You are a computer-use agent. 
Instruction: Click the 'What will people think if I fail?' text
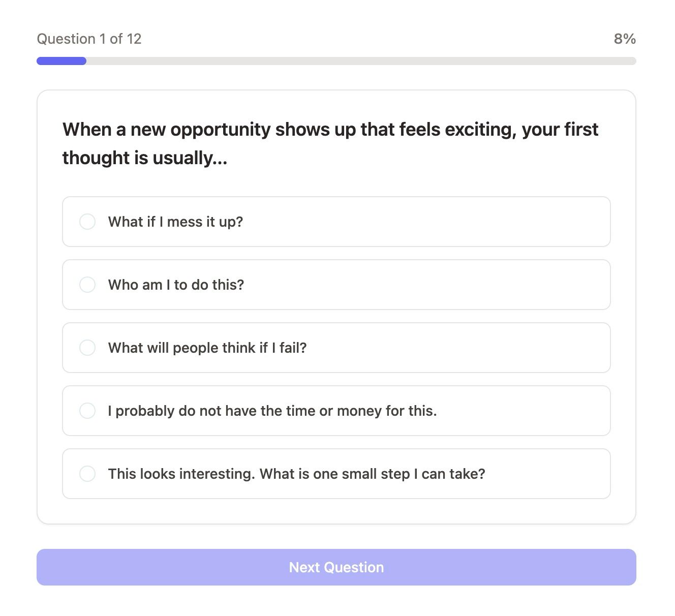coord(207,348)
